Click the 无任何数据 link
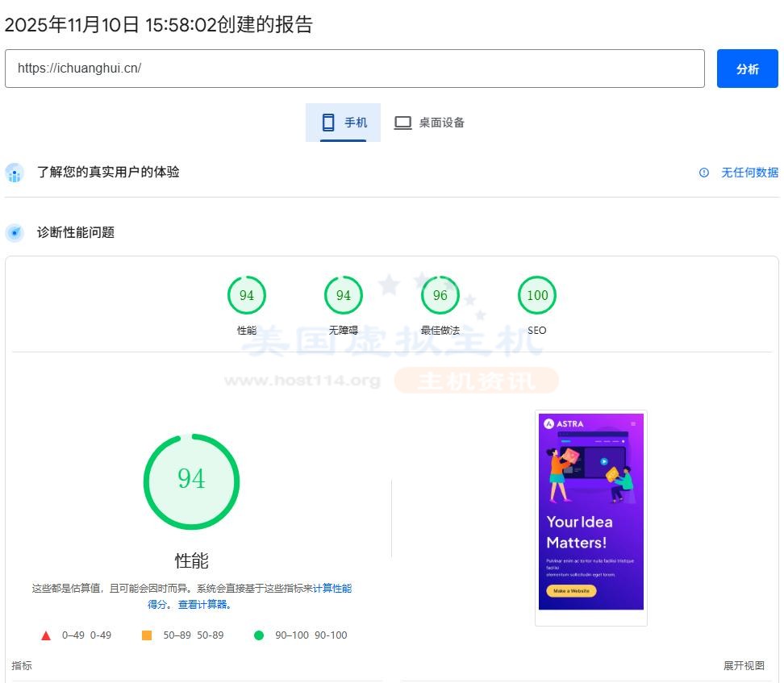The height and width of the screenshot is (683, 784). 749,173
